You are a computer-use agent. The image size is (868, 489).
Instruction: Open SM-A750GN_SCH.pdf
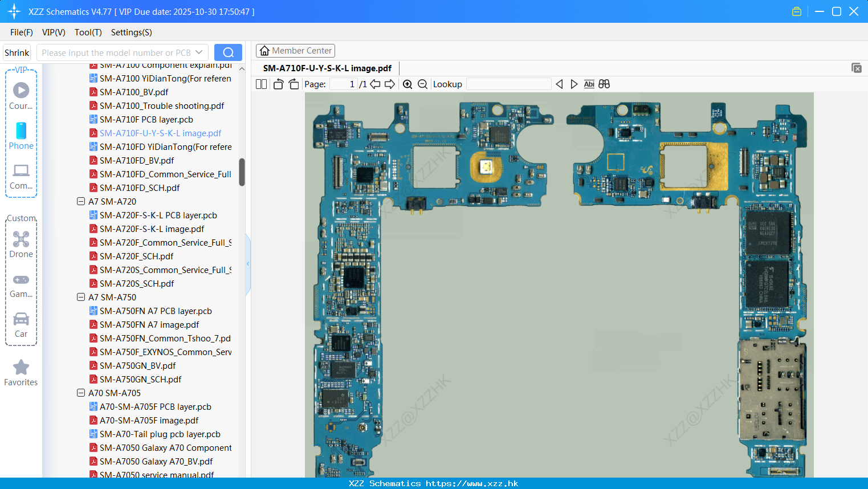coord(141,379)
